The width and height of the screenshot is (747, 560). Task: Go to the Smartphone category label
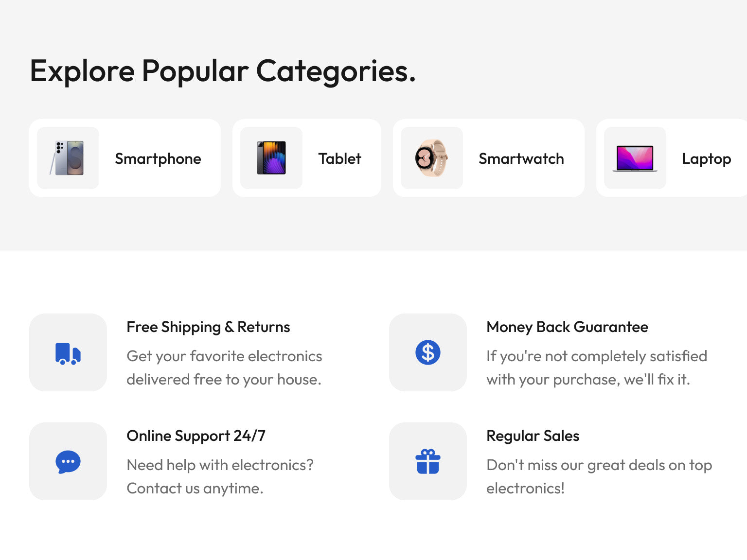pos(158,159)
